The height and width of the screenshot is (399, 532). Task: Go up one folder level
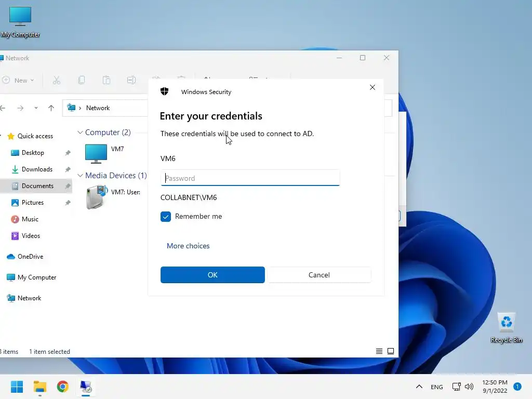pyautogui.click(x=51, y=108)
